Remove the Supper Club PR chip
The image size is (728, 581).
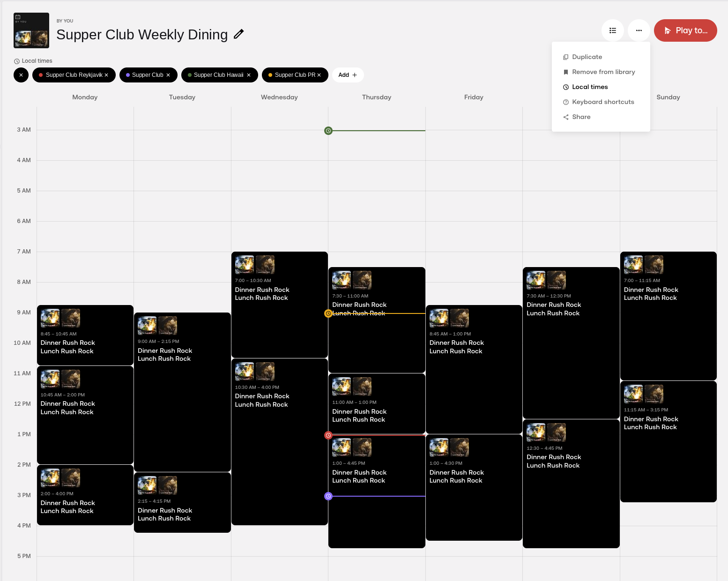click(x=319, y=75)
